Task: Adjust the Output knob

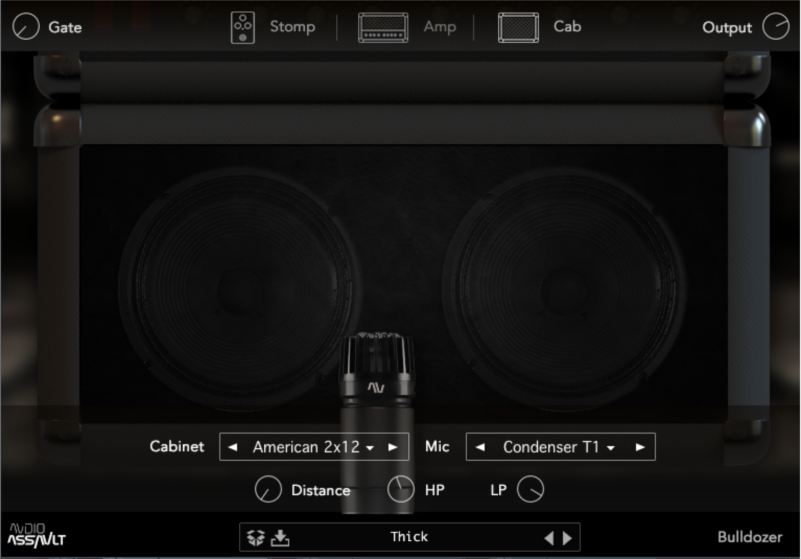Action: pos(776,26)
